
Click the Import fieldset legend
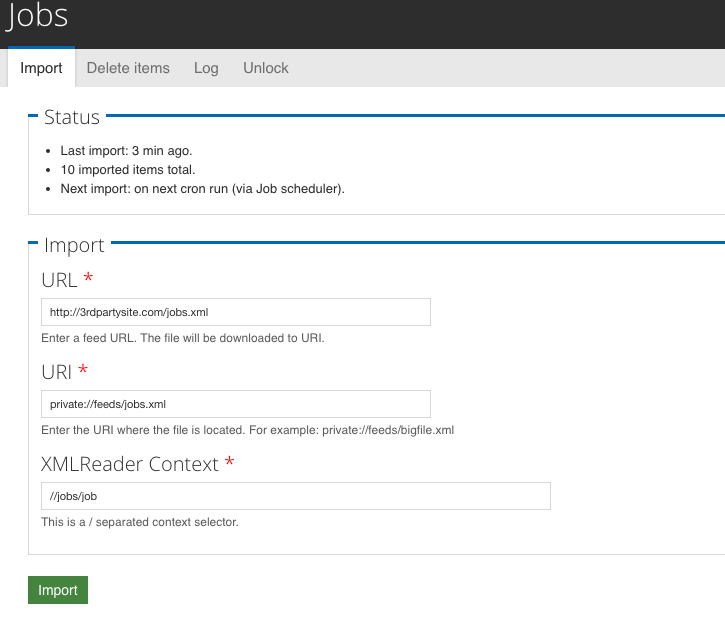point(74,245)
